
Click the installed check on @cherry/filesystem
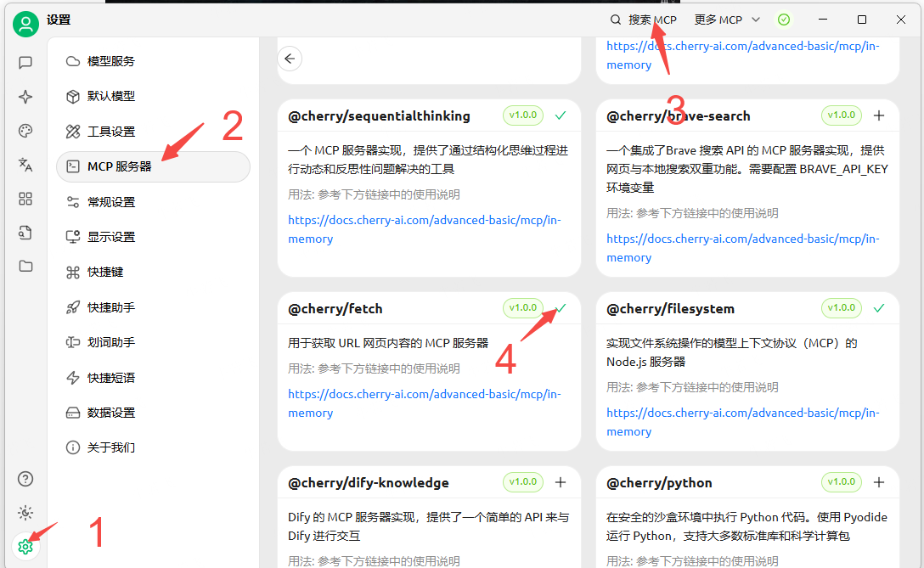(x=879, y=308)
